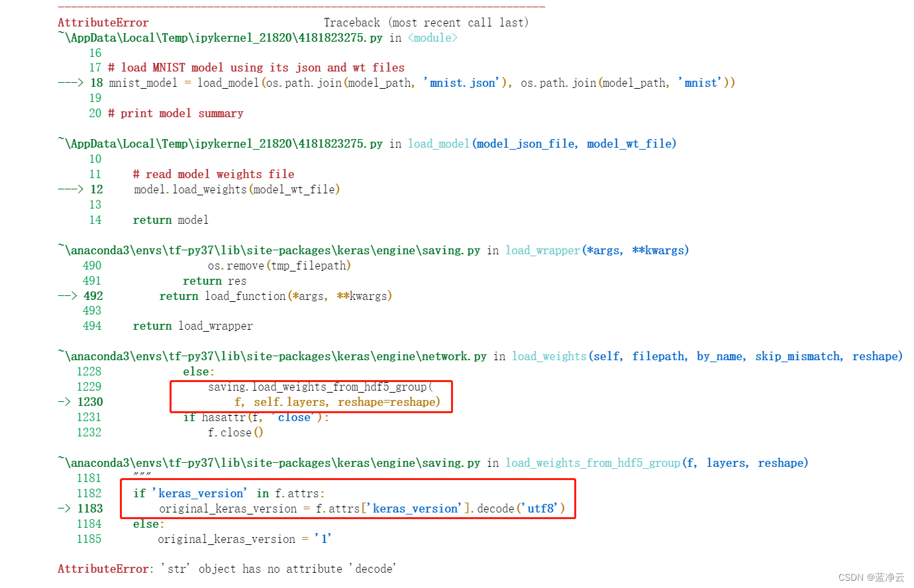Click the 'mnist.json' string literal

[x=462, y=83]
